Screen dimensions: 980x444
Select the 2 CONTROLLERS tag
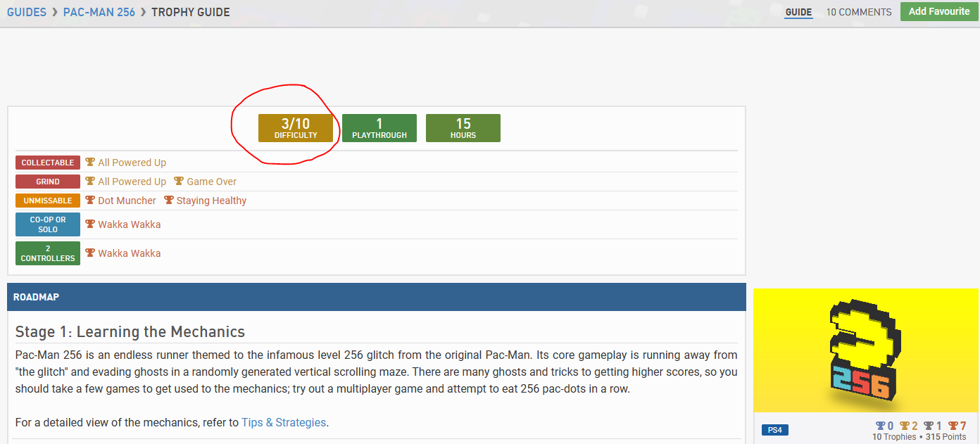tap(48, 253)
